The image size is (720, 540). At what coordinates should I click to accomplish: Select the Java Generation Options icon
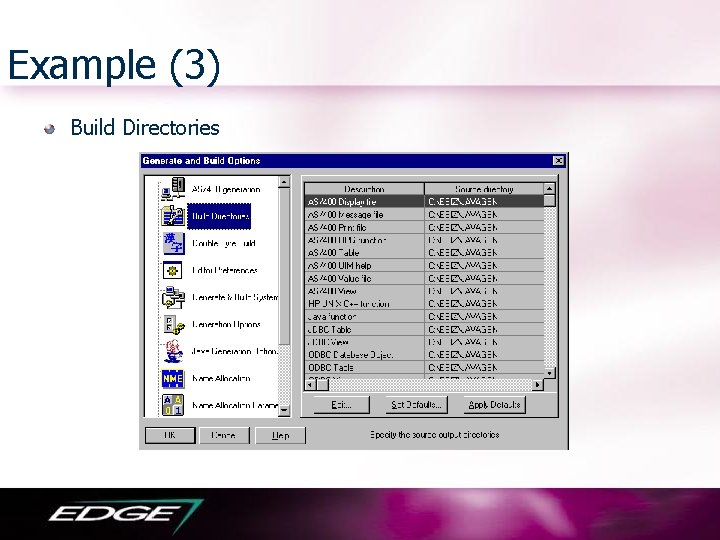pyautogui.click(x=174, y=351)
